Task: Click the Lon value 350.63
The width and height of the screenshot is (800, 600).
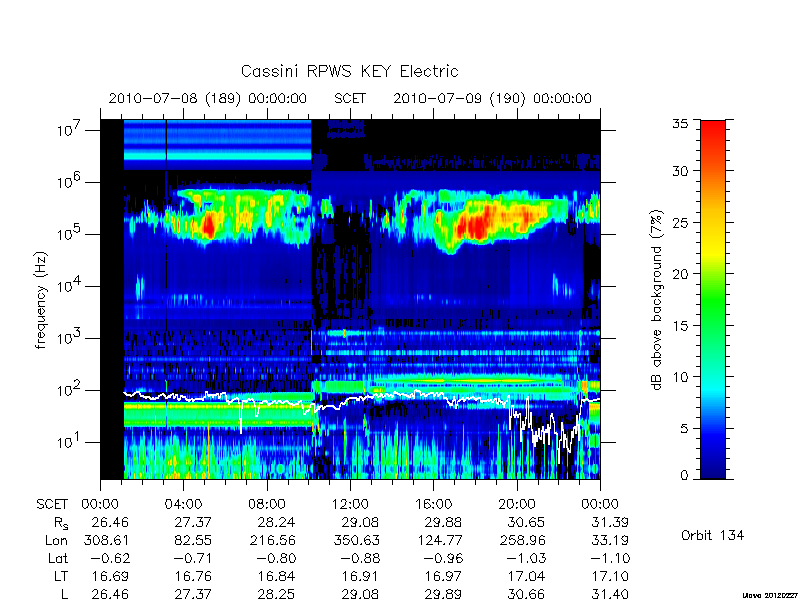Action: tap(355, 540)
